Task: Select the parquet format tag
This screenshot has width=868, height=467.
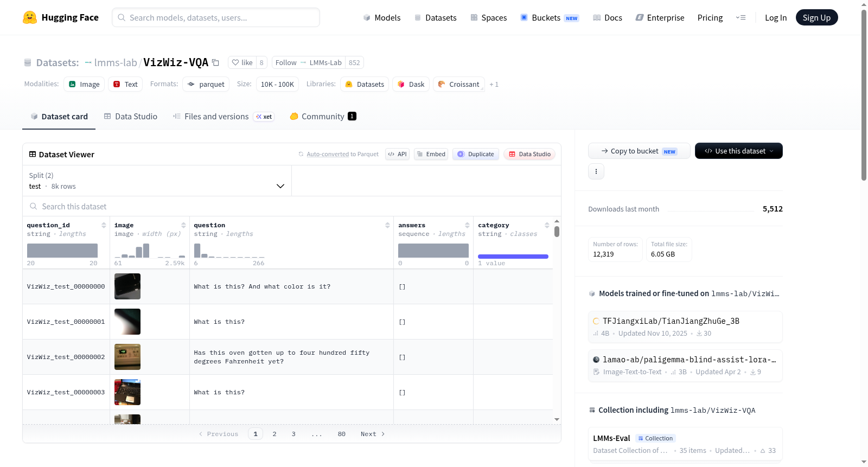Action: [206, 84]
